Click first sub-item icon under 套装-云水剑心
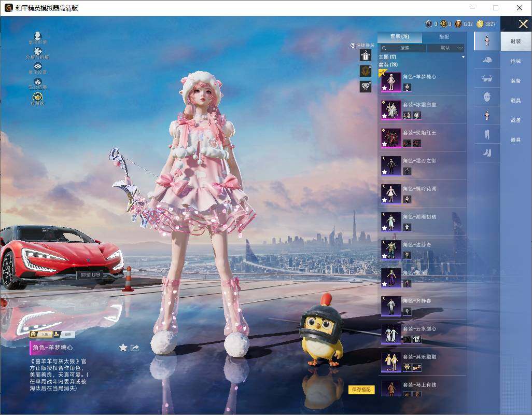 (x=407, y=339)
